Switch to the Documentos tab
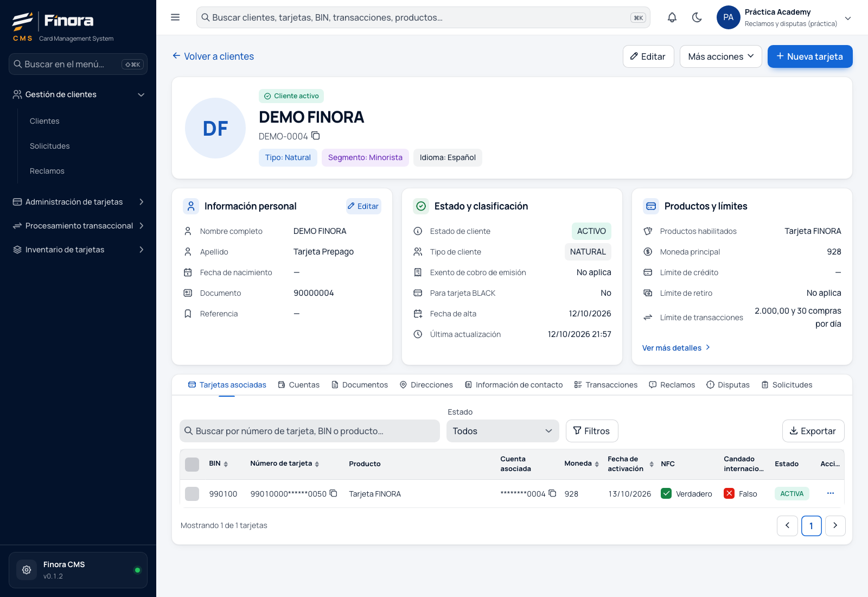 click(360, 385)
